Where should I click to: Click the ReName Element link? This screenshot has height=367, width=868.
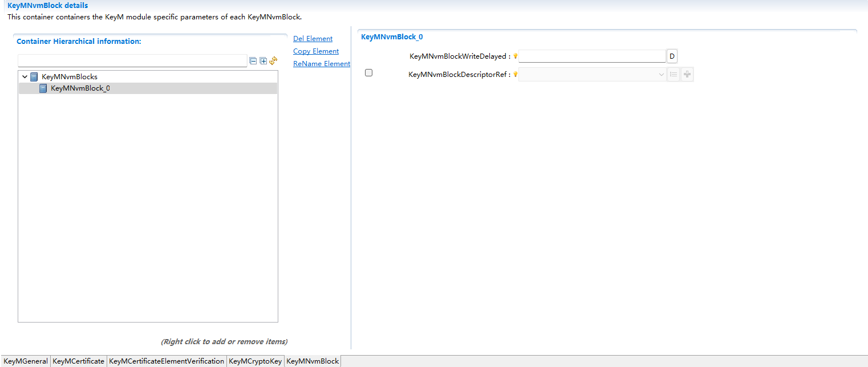[x=321, y=63]
